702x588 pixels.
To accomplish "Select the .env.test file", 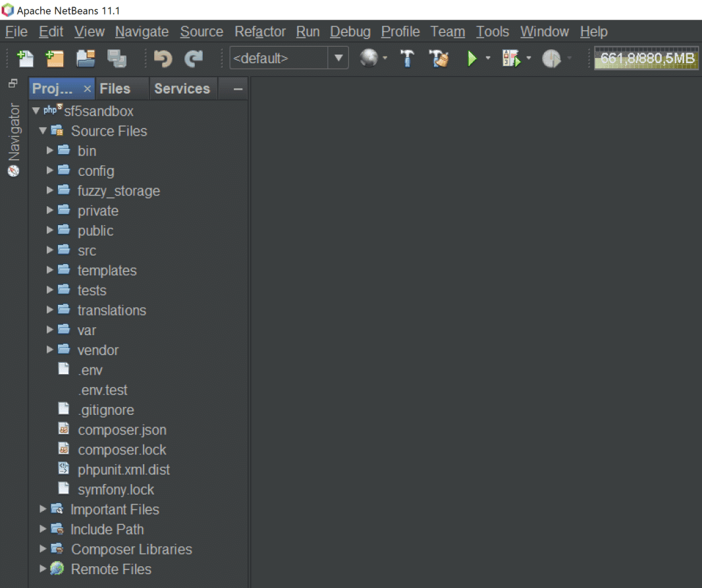I will (103, 390).
